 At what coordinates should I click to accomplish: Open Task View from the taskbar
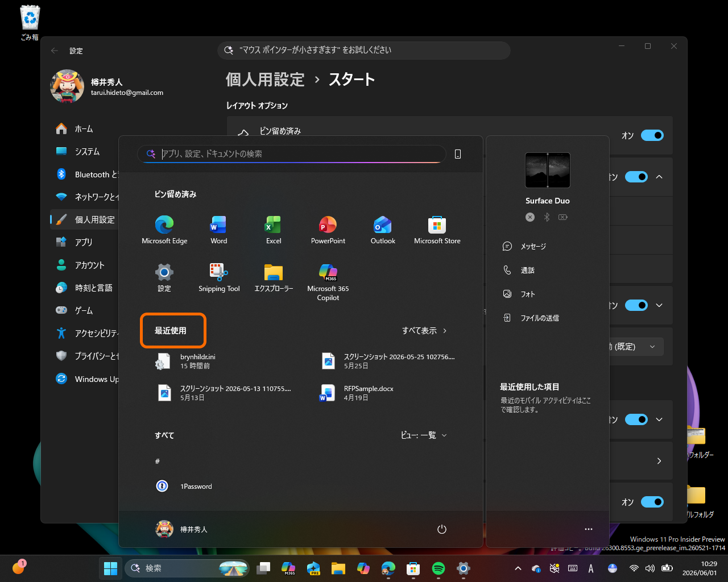tap(263, 568)
